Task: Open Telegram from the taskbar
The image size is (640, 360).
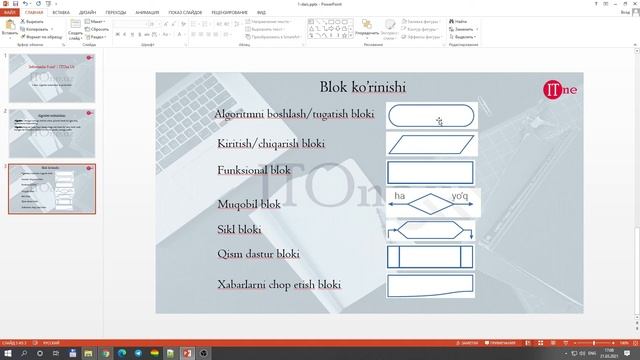Action: [138, 353]
